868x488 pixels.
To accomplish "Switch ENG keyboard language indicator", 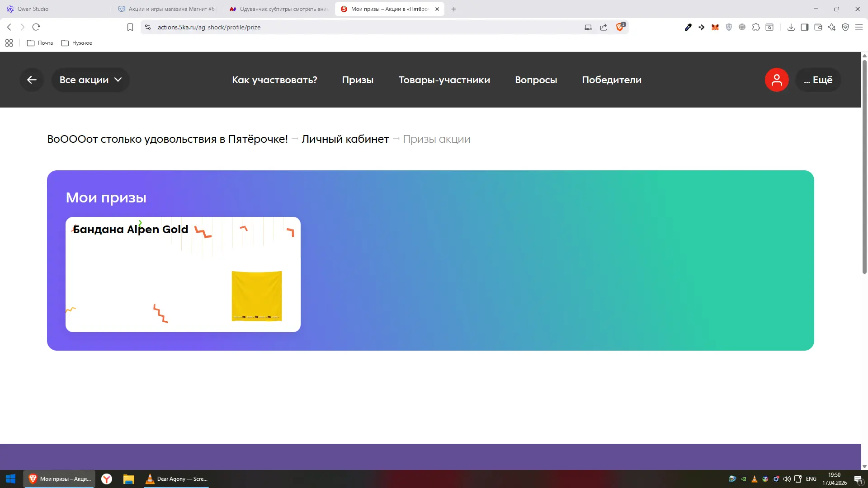I will (x=811, y=479).
